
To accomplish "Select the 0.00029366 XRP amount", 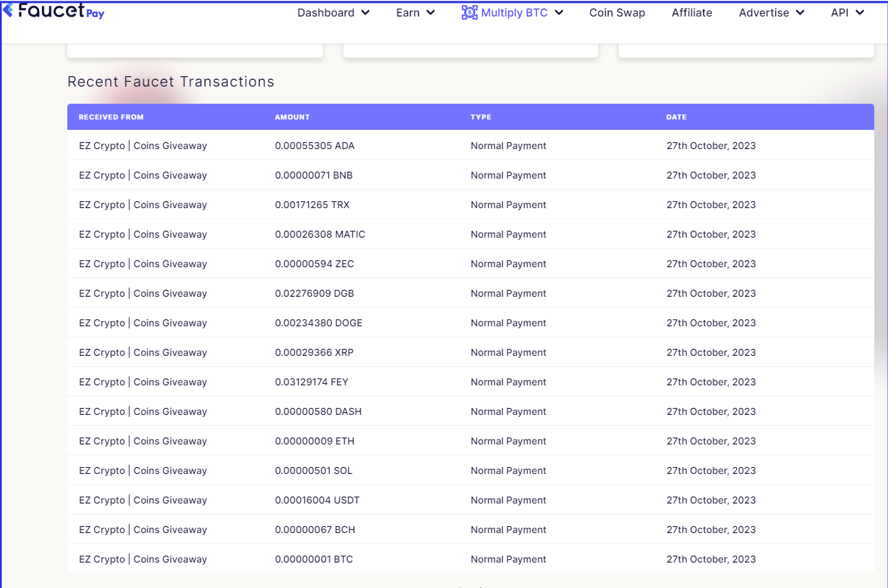I will point(315,352).
